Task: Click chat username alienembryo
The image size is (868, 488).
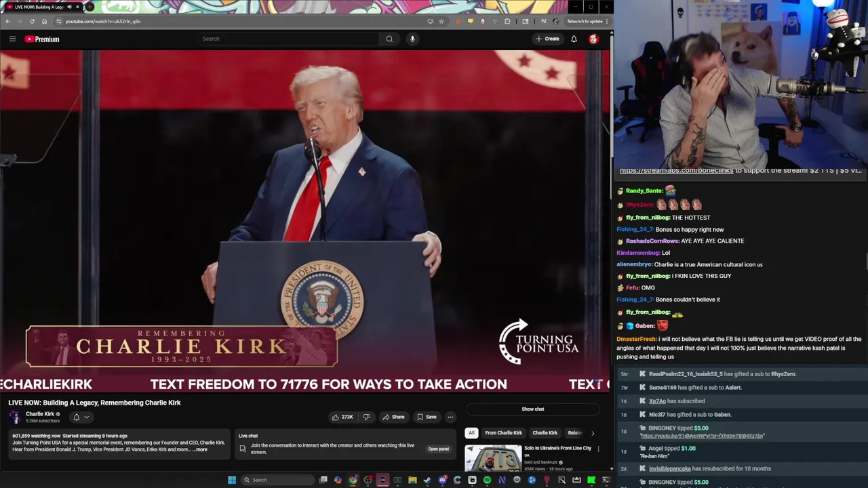Action: click(634, 264)
